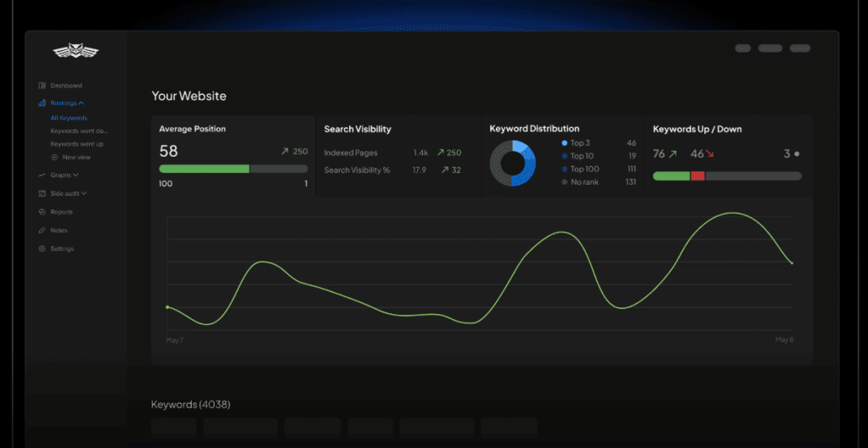Open the Keywords went down view
The image size is (868, 448).
79,131
